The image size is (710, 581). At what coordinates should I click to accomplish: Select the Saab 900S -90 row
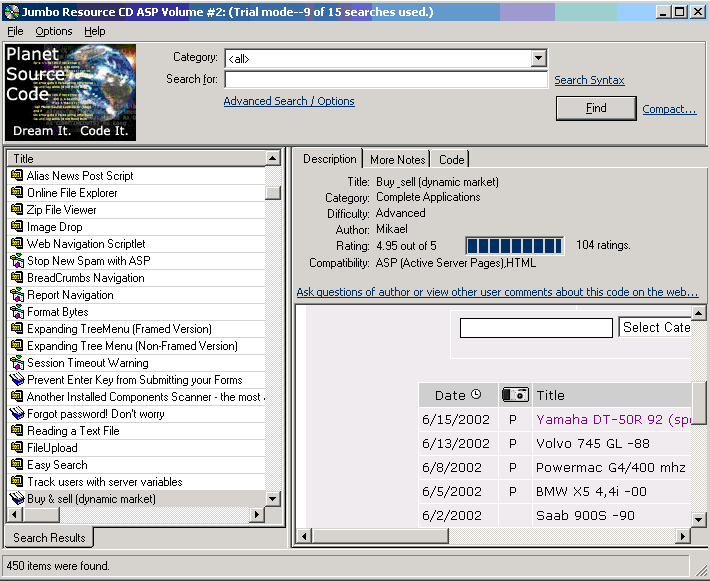555,515
